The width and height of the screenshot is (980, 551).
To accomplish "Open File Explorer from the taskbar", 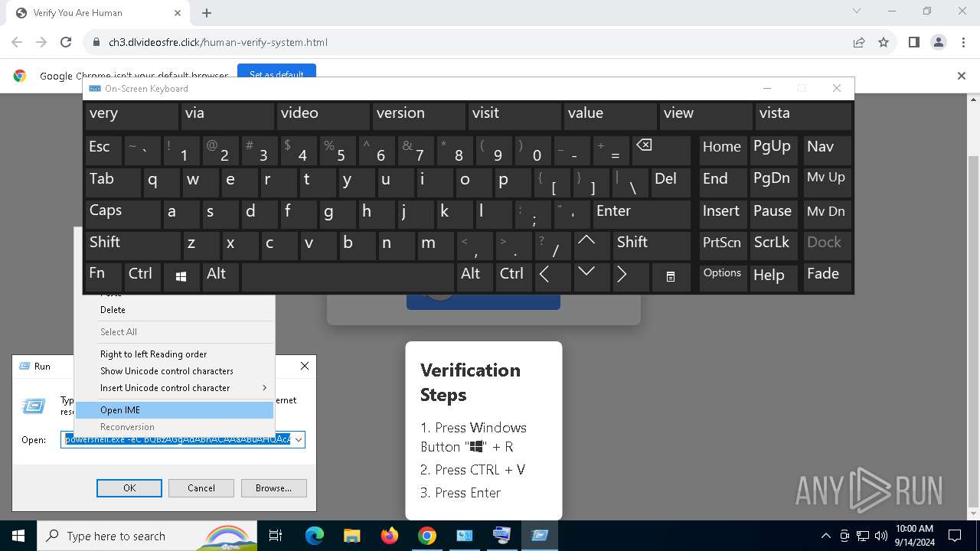I will click(x=352, y=536).
